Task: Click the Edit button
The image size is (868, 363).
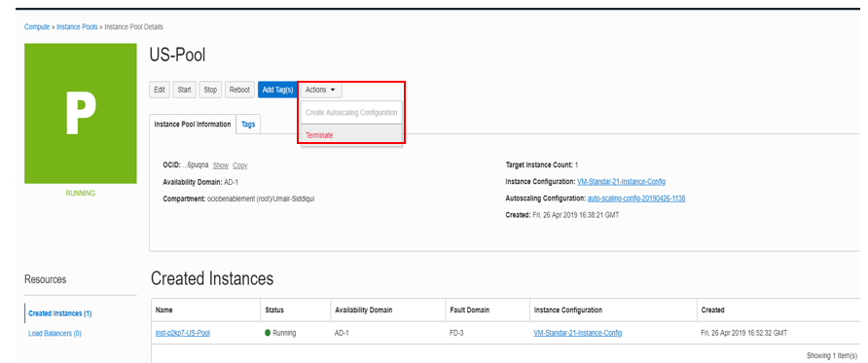Action: pyautogui.click(x=160, y=90)
